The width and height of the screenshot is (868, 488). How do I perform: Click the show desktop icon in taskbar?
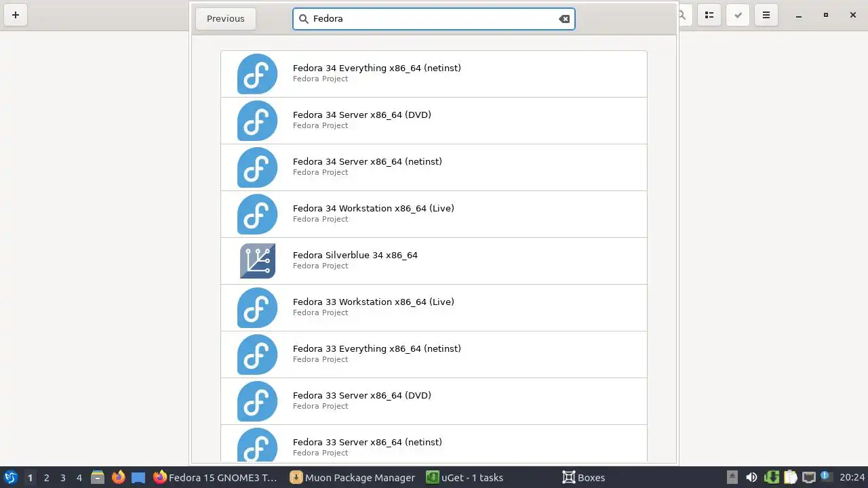pyautogui.click(x=138, y=478)
